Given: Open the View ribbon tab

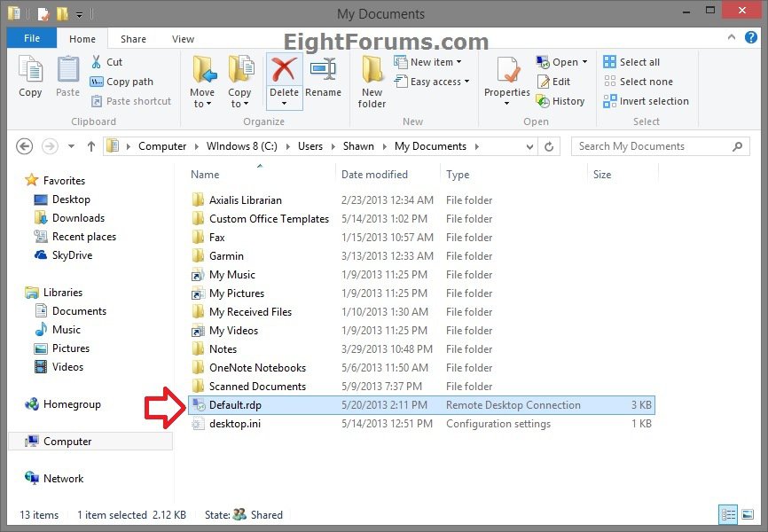Looking at the screenshot, I should (x=183, y=39).
